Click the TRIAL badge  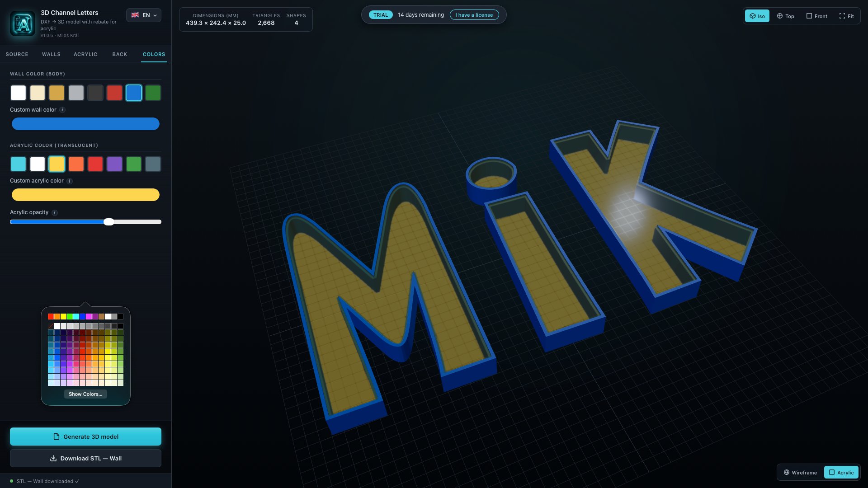pyautogui.click(x=381, y=15)
